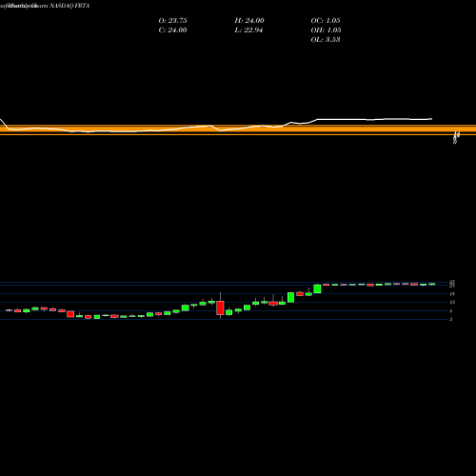This screenshot has height=476, width=476.
Task: Click the low price 'L: 22.94'
Action: tap(248, 30)
